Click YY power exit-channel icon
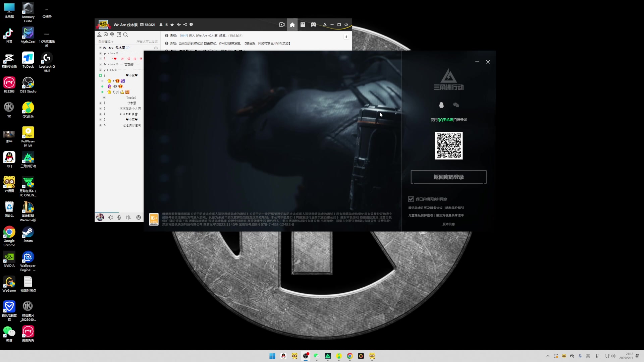 coord(346,25)
